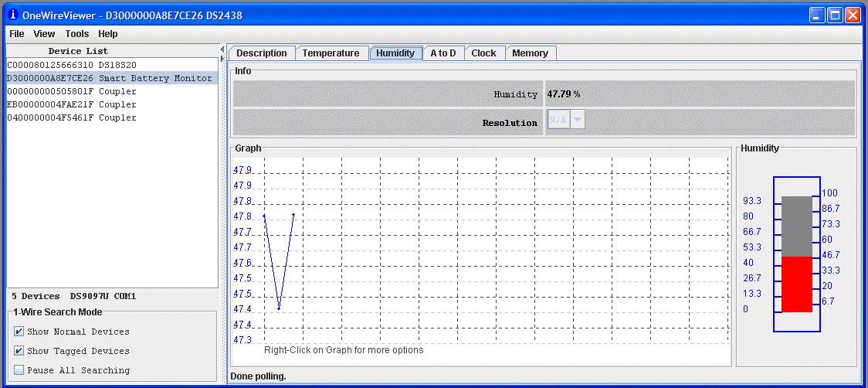The height and width of the screenshot is (388, 868).
Task: Enable Pause All Searching
Action: (x=19, y=370)
